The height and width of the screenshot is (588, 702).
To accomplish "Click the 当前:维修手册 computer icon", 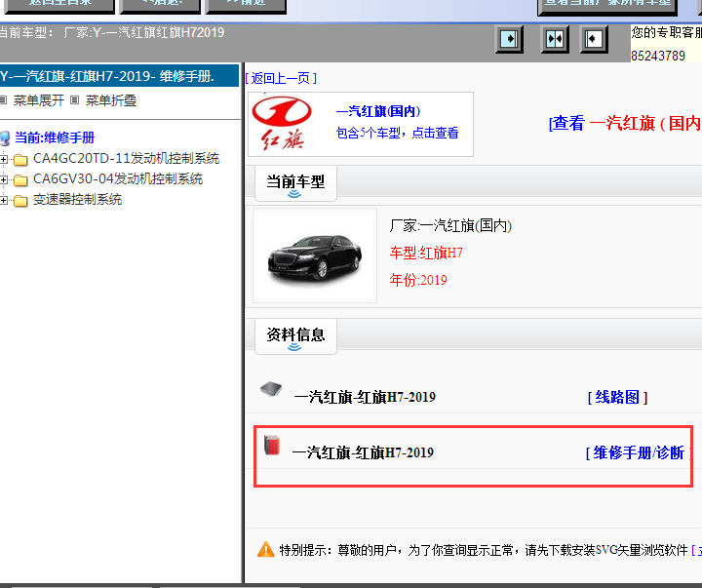I will point(5,137).
